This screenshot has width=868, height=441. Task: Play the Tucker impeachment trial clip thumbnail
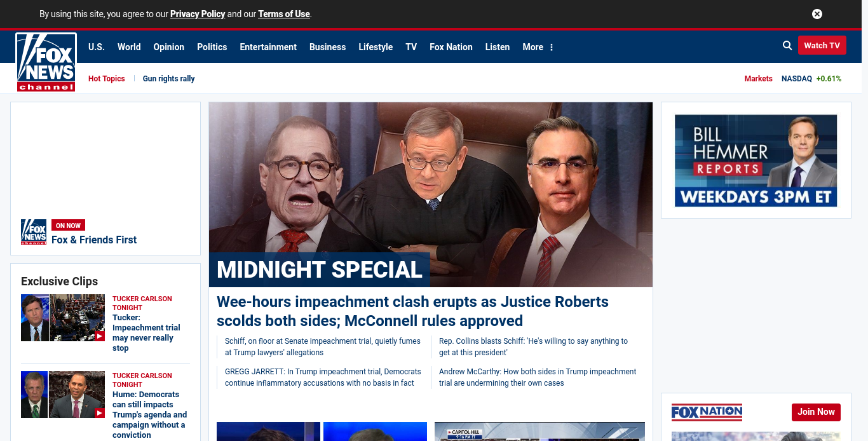coord(63,318)
